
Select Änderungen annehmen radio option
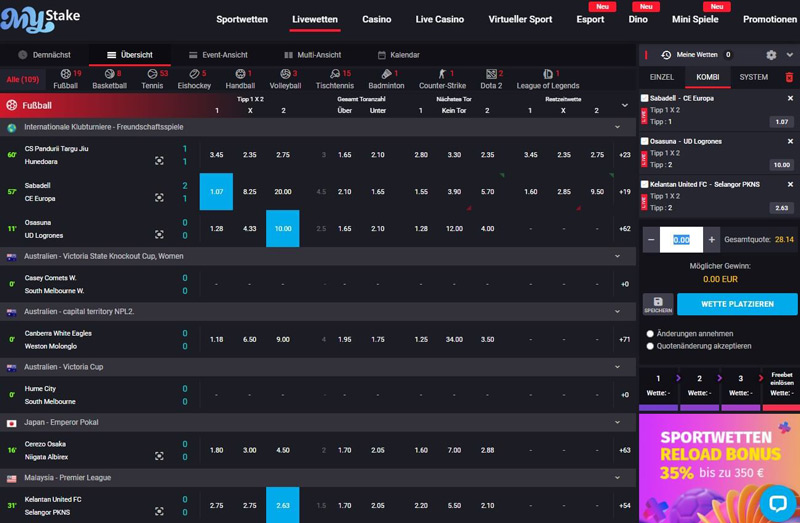pos(650,334)
